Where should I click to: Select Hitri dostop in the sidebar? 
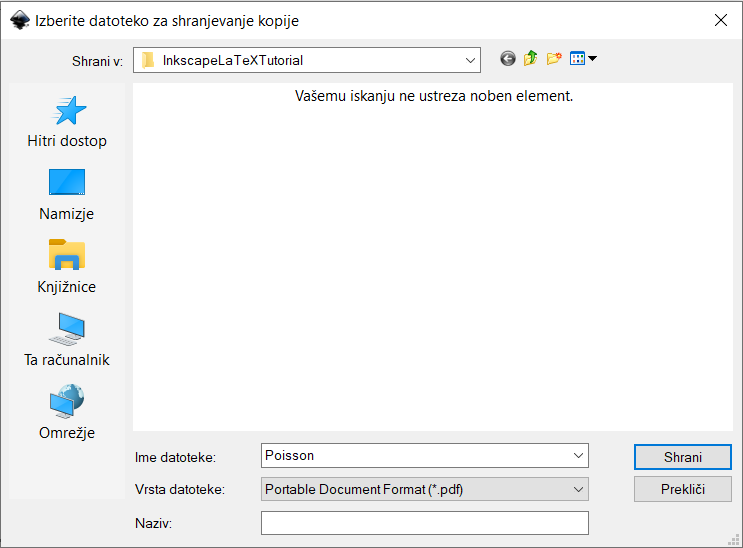(67, 122)
